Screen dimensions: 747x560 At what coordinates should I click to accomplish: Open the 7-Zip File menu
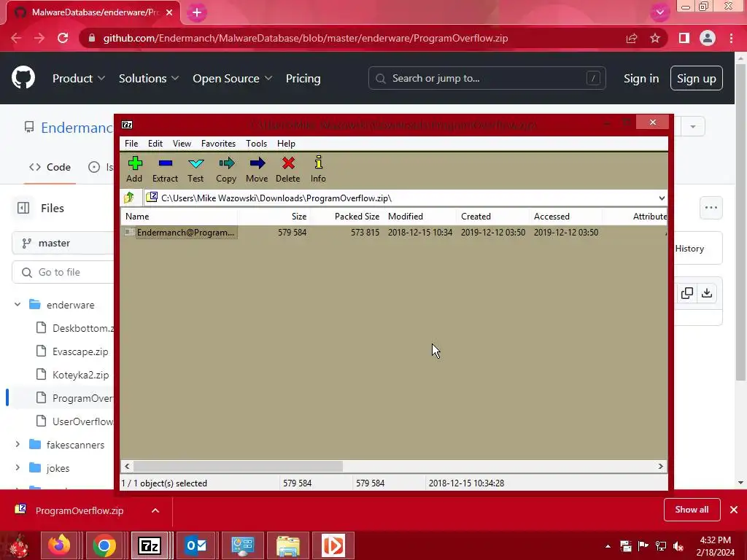131,144
